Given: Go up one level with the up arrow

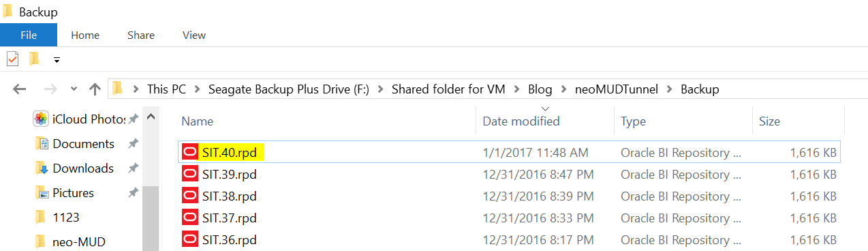Looking at the screenshot, I should point(95,89).
